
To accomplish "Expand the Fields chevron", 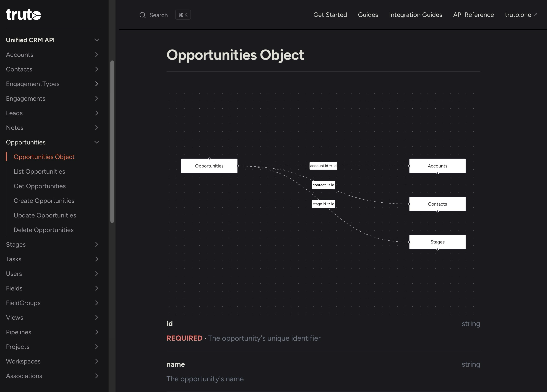I will [x=96, y=288].
